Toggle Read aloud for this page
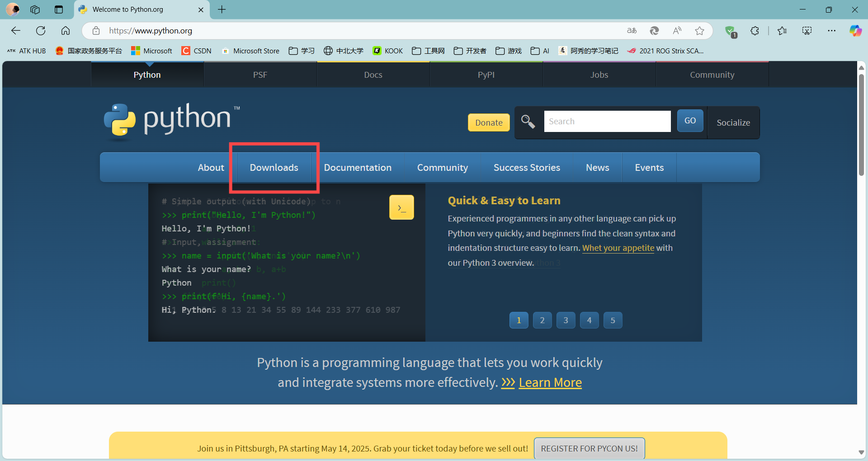This screenshot has width=868, height=461. [x=677, y=31]
